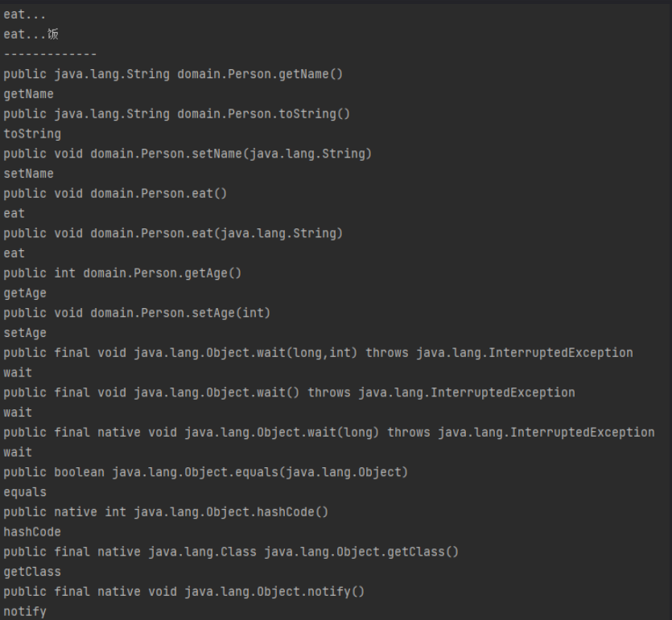The height and width of the screenshot is (620, 672).
Task: Click the standalone "setAge" output line
Action: 25,333
